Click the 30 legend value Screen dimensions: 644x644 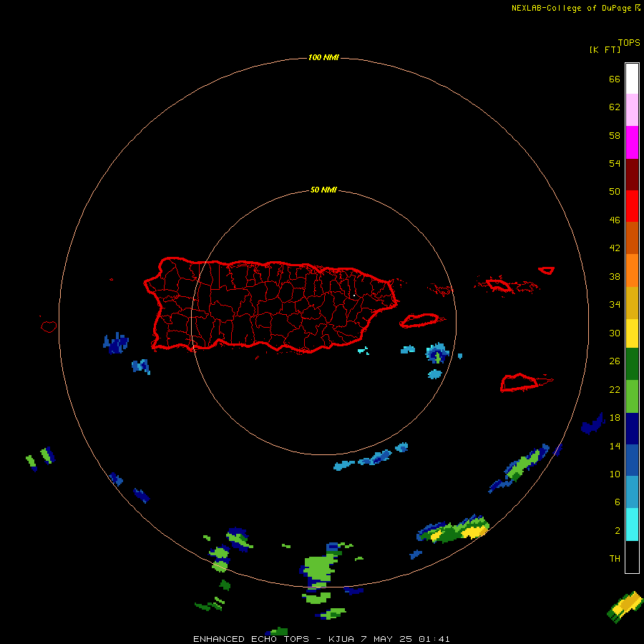(x=615, y=333)
